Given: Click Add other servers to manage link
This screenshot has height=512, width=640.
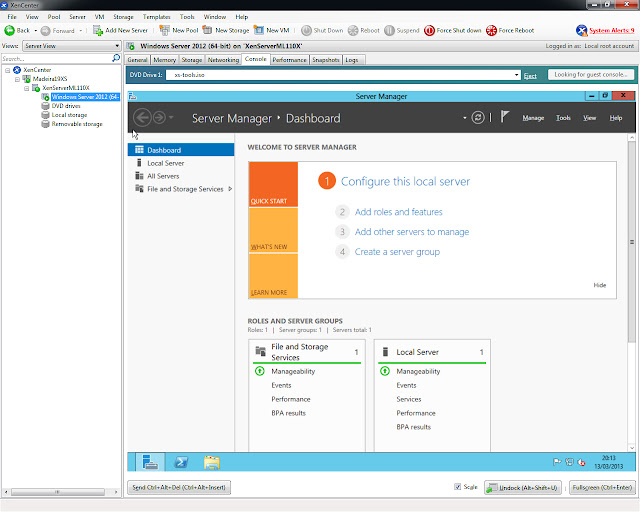Looking at the screenshot, I should [x=412, y=232].
